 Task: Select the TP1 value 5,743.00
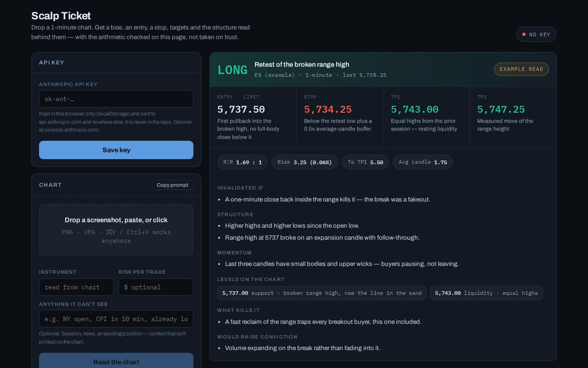[x=415, y=109]
